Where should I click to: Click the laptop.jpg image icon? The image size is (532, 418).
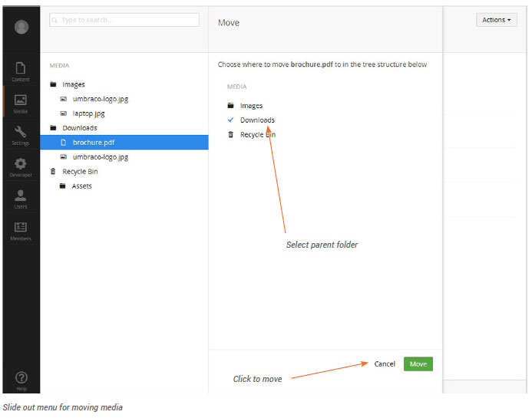[64, 114]
